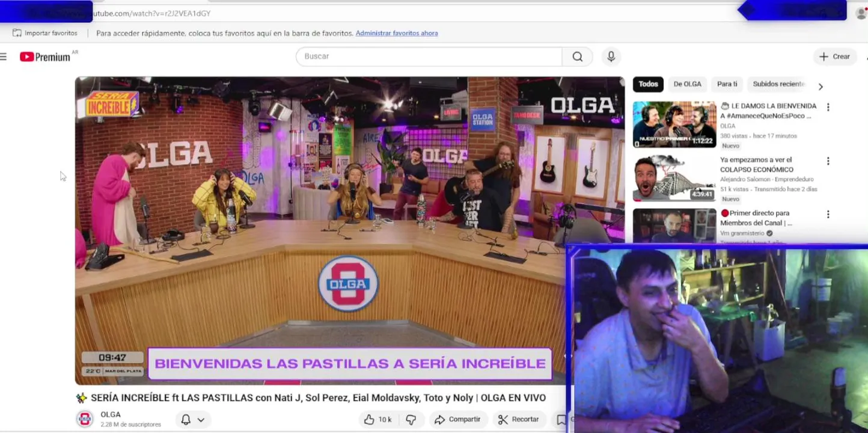Screen dimensions: 868x433
Task: Click the Nuevo badge under COLAPSO ECONÓMICO video
Action: 730,199
